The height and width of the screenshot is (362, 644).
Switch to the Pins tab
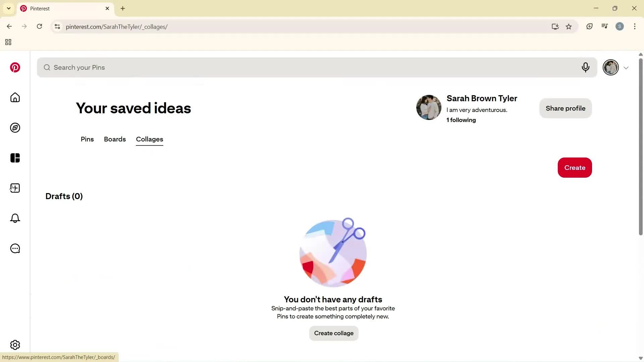tap(87, 139)
